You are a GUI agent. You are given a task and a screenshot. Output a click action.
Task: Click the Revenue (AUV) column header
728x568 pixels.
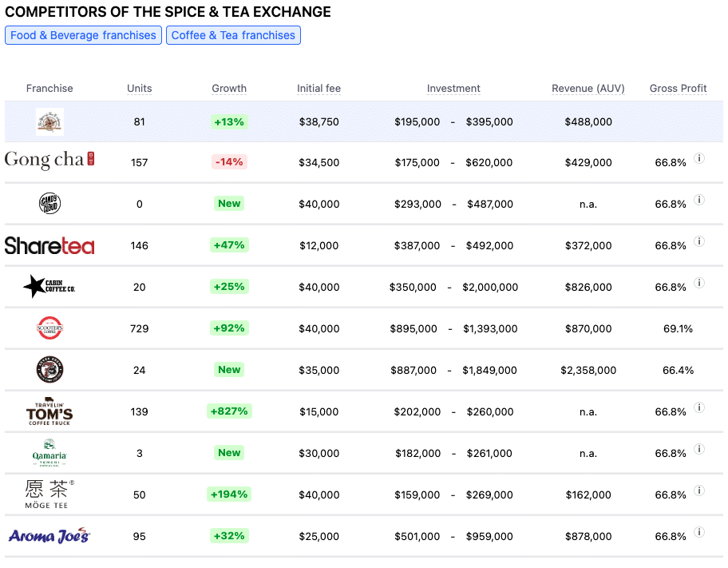(588, 89)
